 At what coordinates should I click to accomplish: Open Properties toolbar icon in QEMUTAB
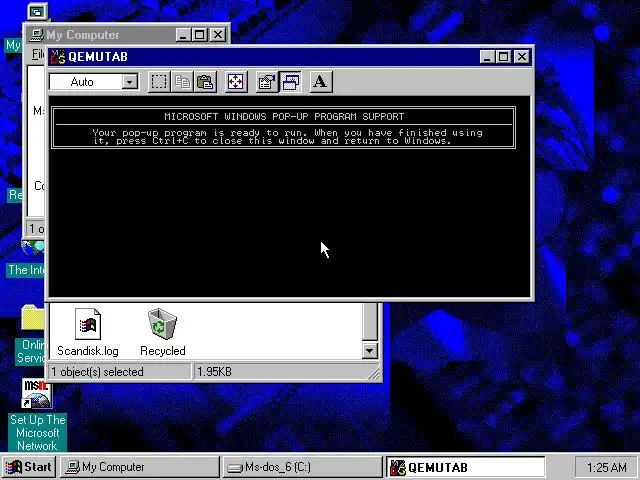tap(267, 82)
